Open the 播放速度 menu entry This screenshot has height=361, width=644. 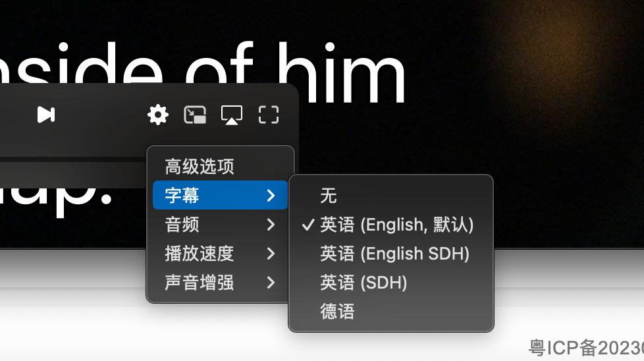(220, 254)
